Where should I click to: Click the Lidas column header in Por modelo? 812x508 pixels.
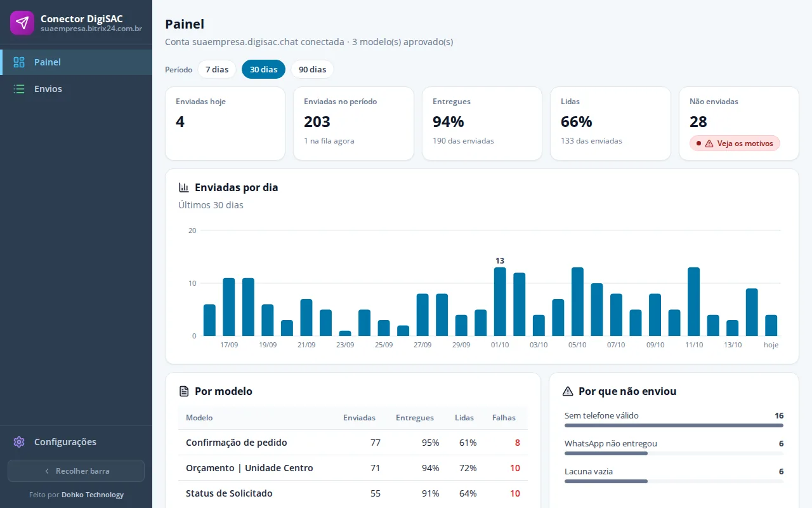click(x=464, y=418)
